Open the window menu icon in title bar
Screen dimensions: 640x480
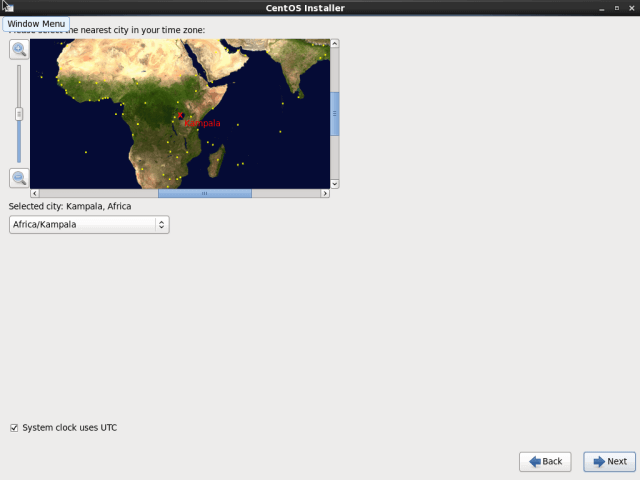[x=8, y=7]
